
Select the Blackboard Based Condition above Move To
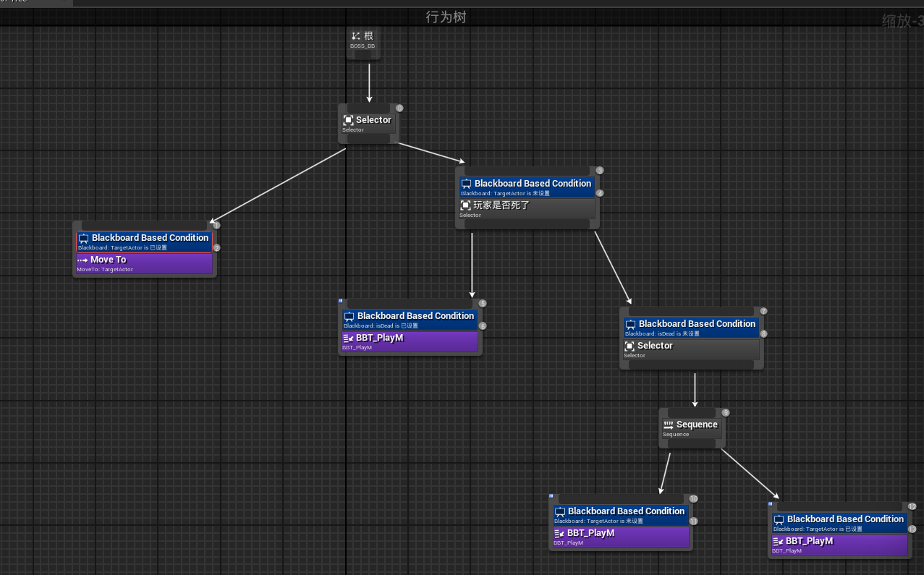(x=150, y=238)
